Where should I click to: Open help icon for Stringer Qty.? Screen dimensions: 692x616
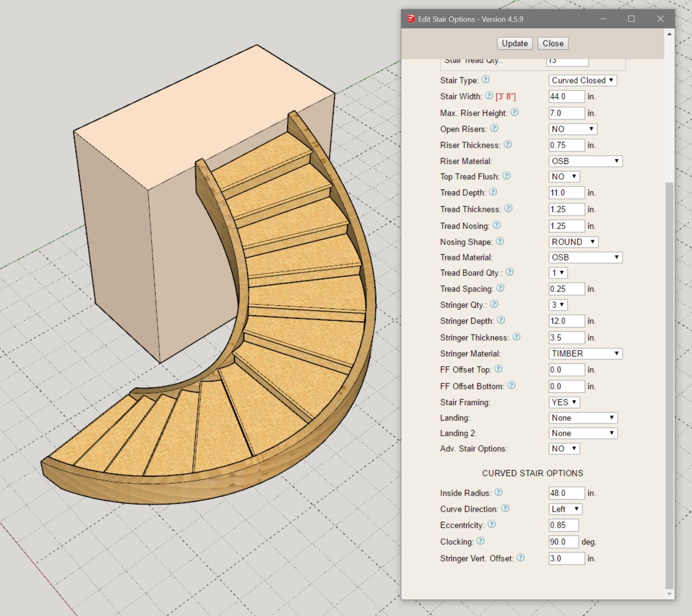(494, 304)
